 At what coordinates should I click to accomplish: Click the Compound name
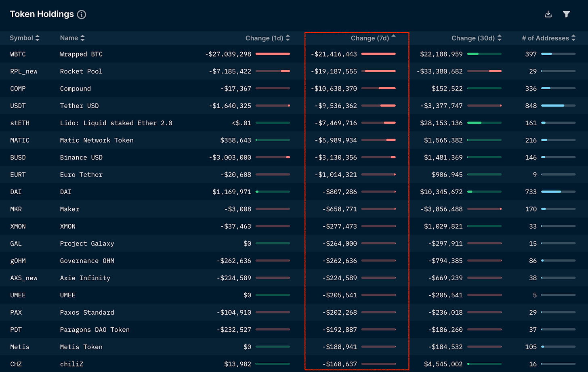[76, 88]
